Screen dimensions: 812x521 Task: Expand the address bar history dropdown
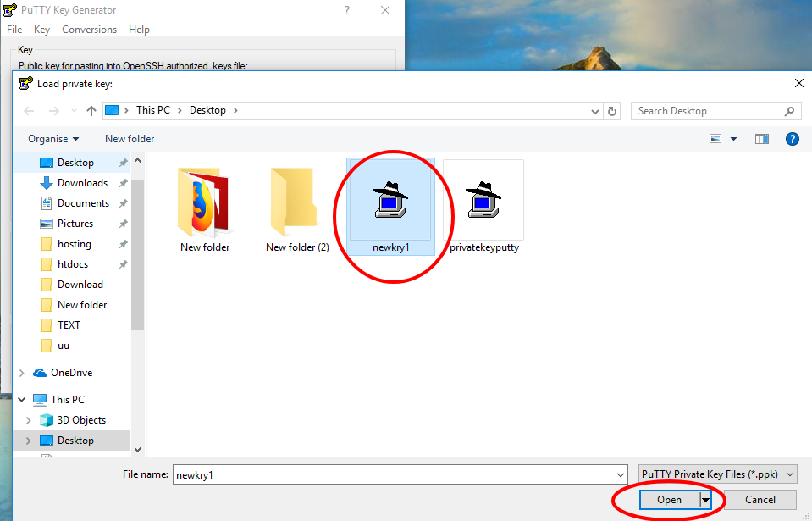[595, 111]
